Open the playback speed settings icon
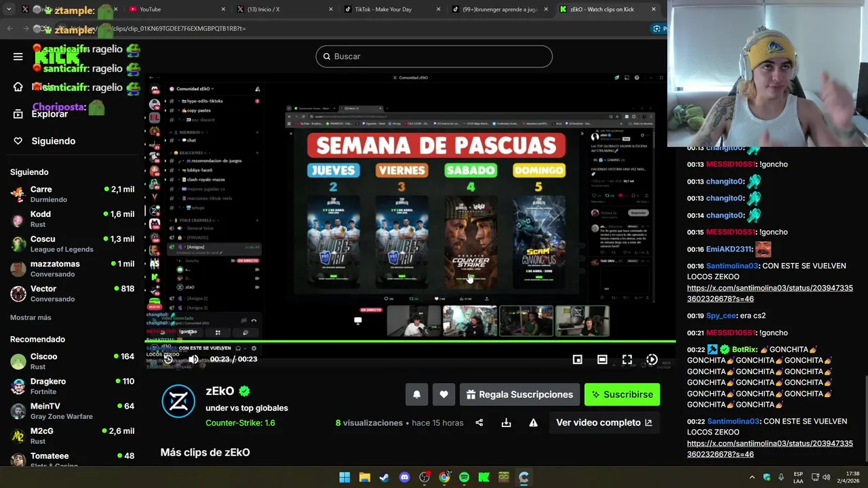The width and height of the screenshot is (868, 488). click(x=652, y=359)
